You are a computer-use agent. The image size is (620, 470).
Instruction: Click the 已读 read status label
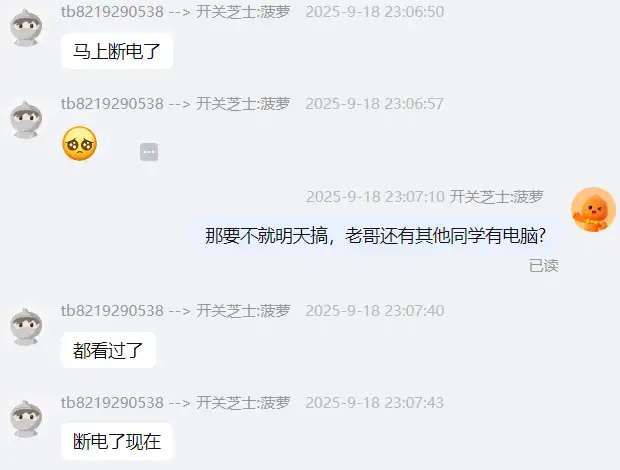click(x=544, y=266)
